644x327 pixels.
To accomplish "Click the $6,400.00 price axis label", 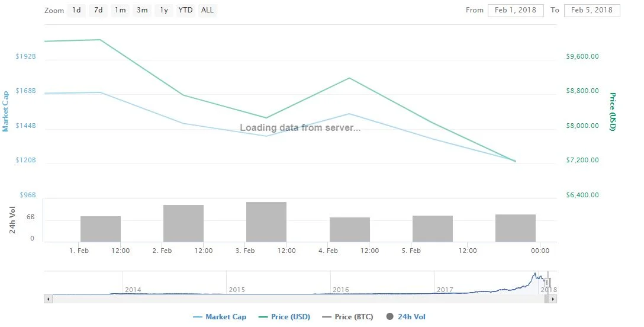I will [x=582, y=195].
